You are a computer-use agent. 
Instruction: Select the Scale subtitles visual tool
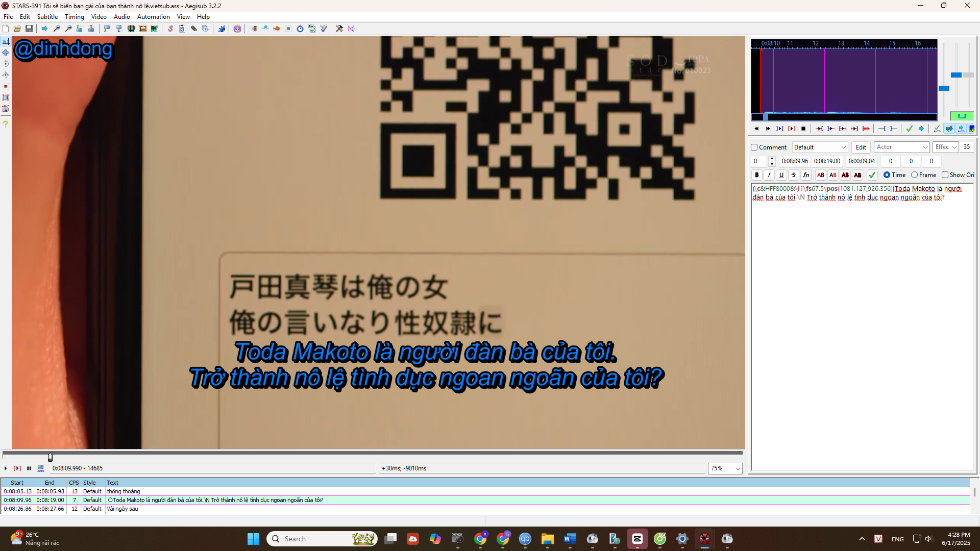click(x=6, y=86)
